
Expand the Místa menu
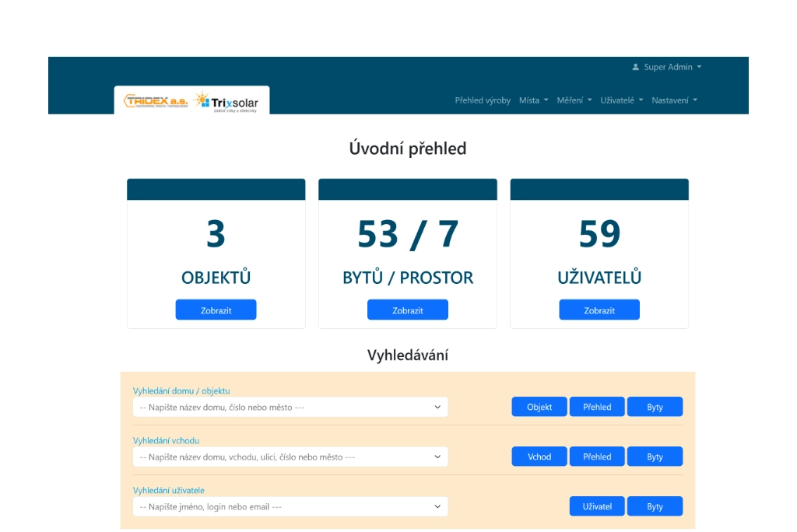point(533,100)
